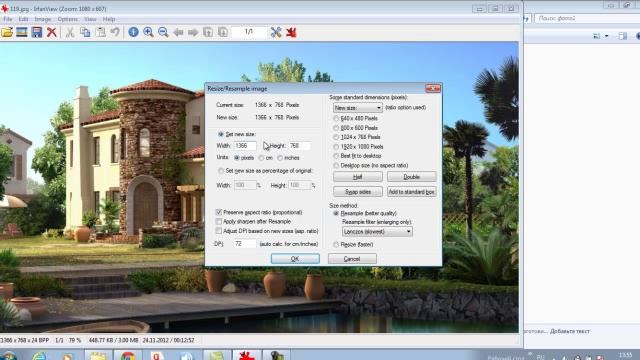Image resolution: width=640 pixels, height=360 pixels.
Task: Click the Swap sides button
Action: point(358,192)
